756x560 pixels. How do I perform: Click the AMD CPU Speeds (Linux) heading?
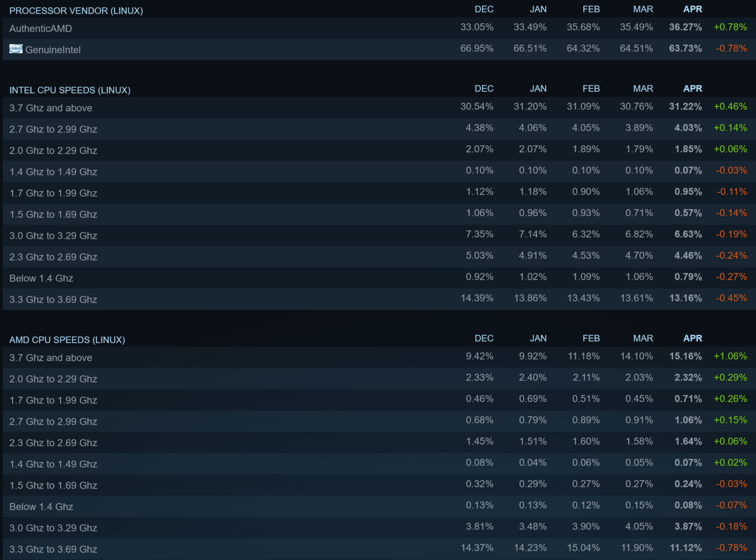click(x=67, y=340)
